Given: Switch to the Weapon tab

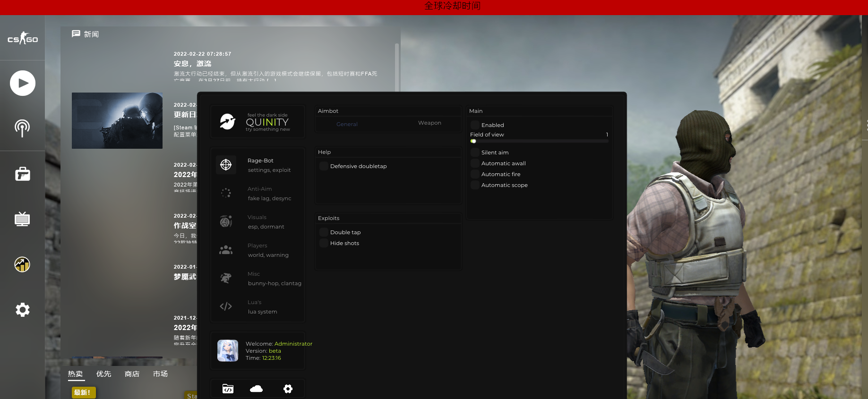Looking at the screenshot, I should pos(430,123).
